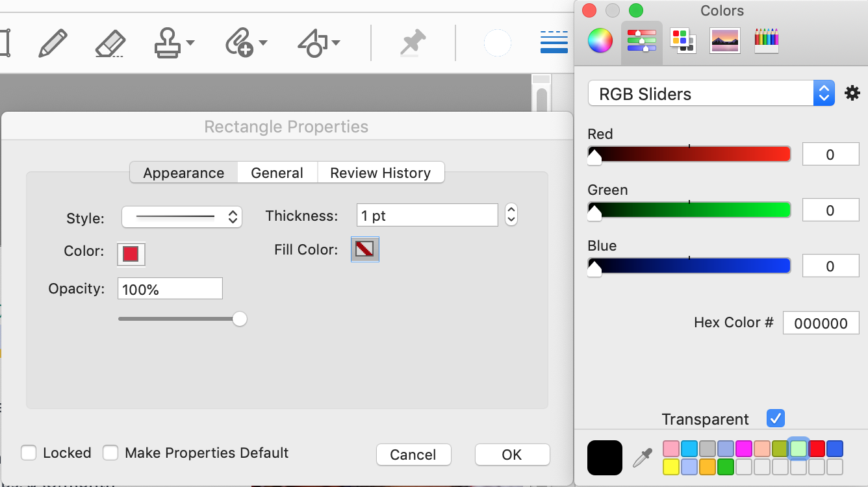Open the Review History tab
Viewport: 868px width, 487px height.
coord(381,173)
